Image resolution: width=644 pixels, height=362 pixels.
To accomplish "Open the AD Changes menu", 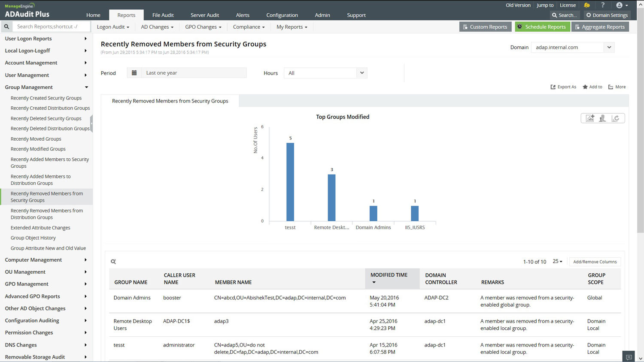I will [x=157, y=27].
